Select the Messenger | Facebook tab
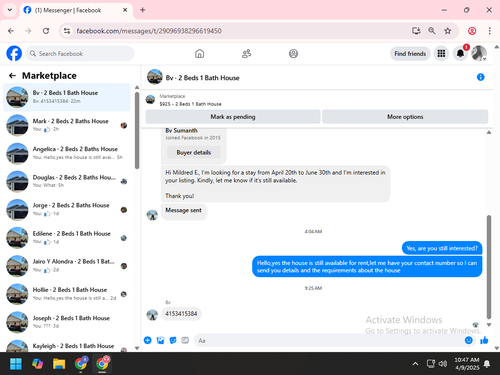 [x=76, y=10]
